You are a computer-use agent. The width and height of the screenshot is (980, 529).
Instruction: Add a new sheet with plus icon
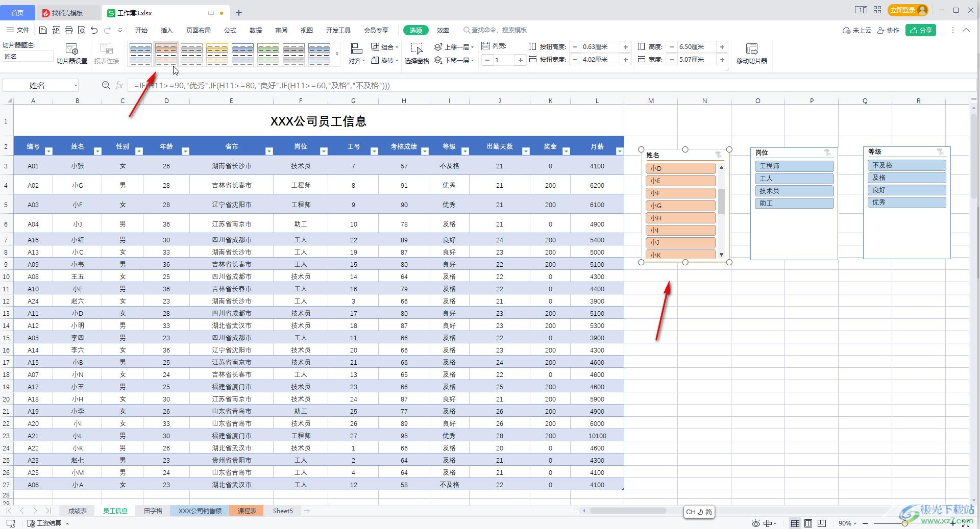[x=307, y=511]
